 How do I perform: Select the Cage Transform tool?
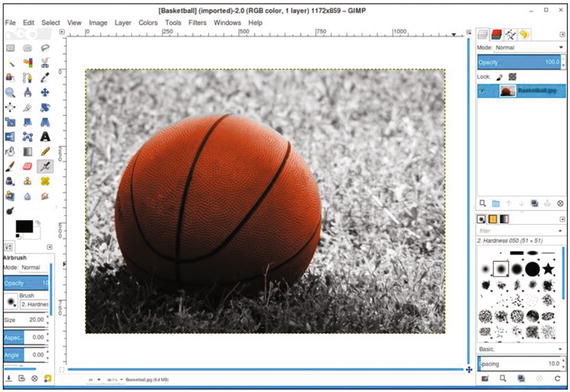[28, 137]
